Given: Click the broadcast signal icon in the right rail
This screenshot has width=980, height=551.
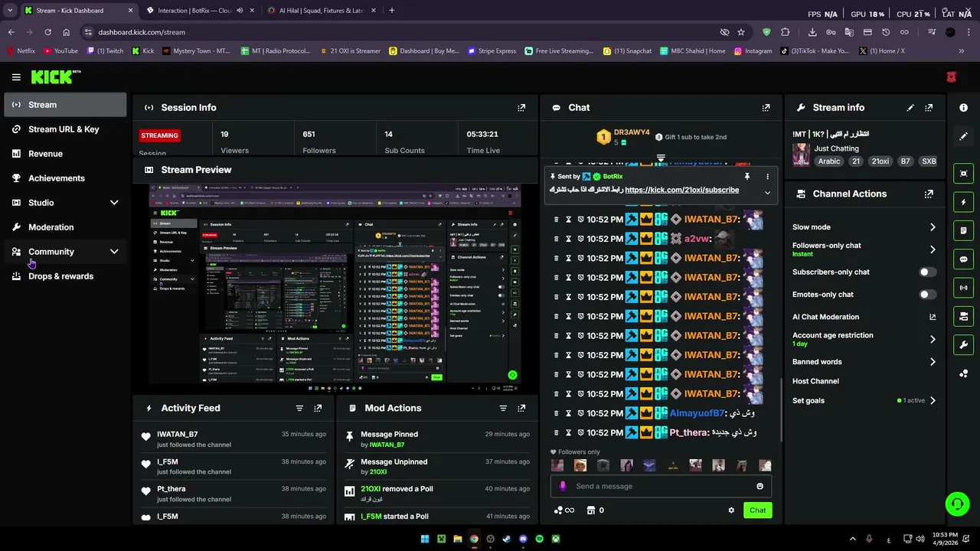Looking at the screenshot, I should point(964,288).
